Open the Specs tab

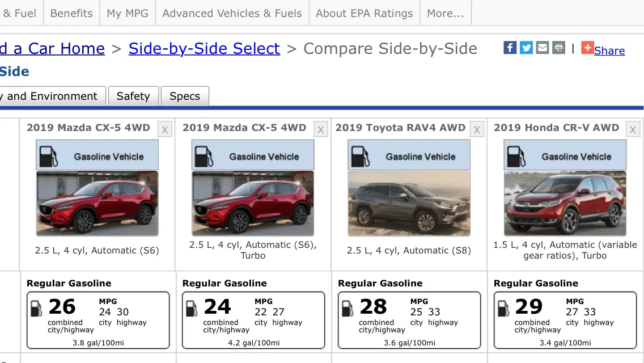click(185, 96)
